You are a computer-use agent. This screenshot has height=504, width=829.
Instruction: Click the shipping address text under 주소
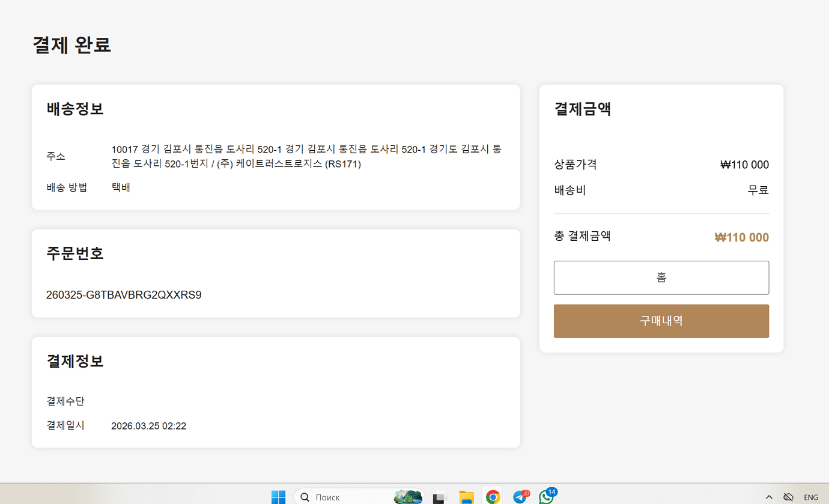click(x=306, y=156)
